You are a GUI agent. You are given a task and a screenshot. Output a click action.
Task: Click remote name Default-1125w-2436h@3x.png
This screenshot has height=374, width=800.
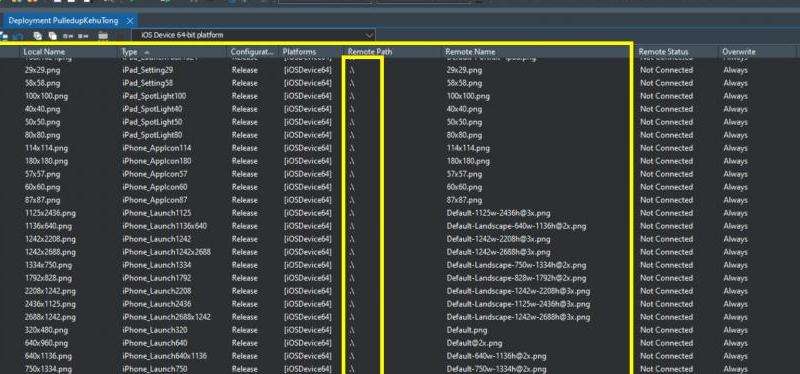pyautogui.click(x=498, y=213)
